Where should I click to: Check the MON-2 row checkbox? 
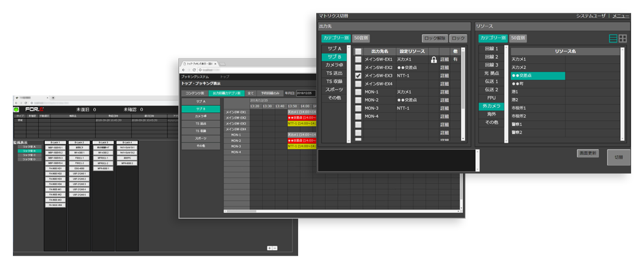358,100
